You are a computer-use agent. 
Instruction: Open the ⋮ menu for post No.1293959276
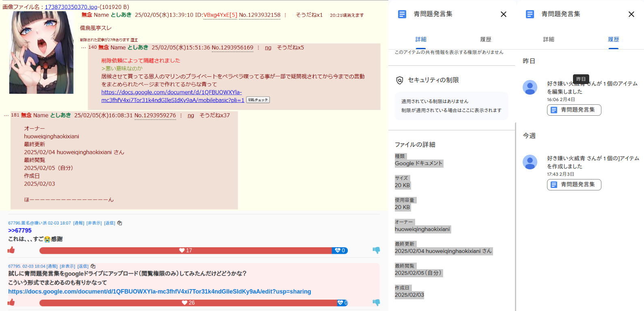(181, 116)
